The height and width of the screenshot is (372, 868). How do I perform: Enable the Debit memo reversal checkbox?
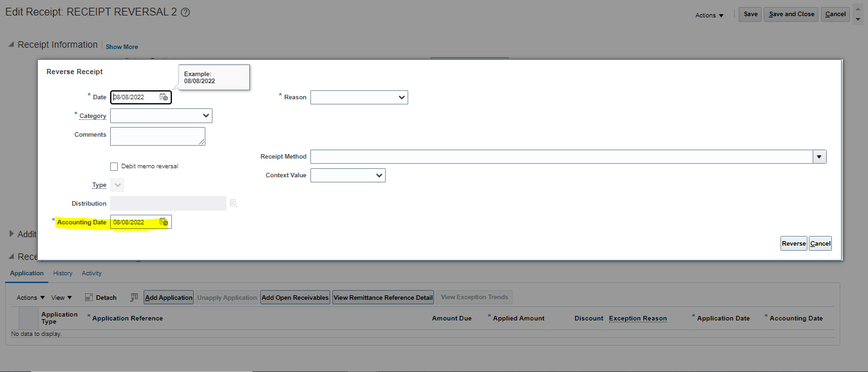pyautogui.click(x=114, y=166)
